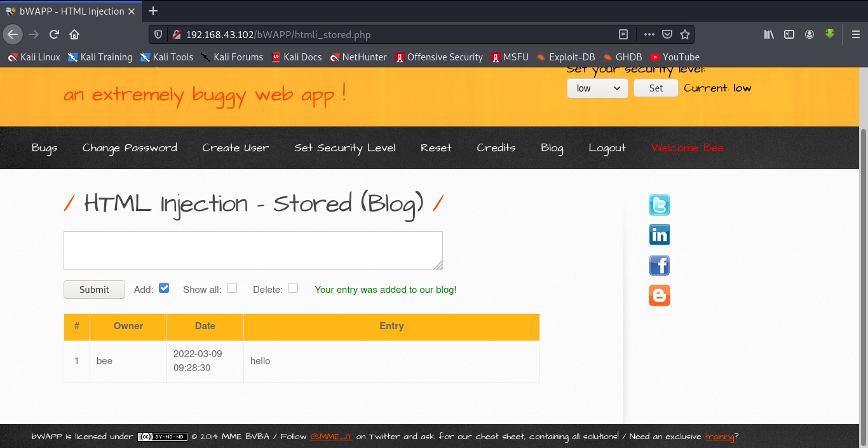Go forward to the next page
Screen dimensions: 868x448
34,34
